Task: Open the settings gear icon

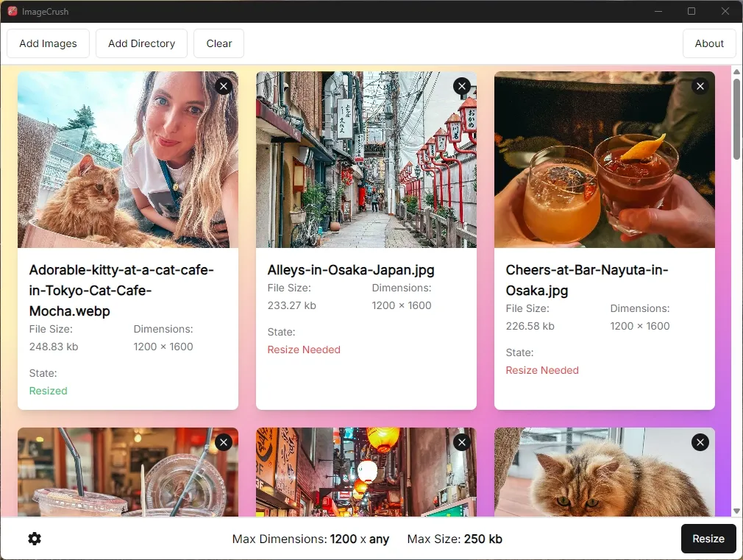Action: [x=34, y=539]
